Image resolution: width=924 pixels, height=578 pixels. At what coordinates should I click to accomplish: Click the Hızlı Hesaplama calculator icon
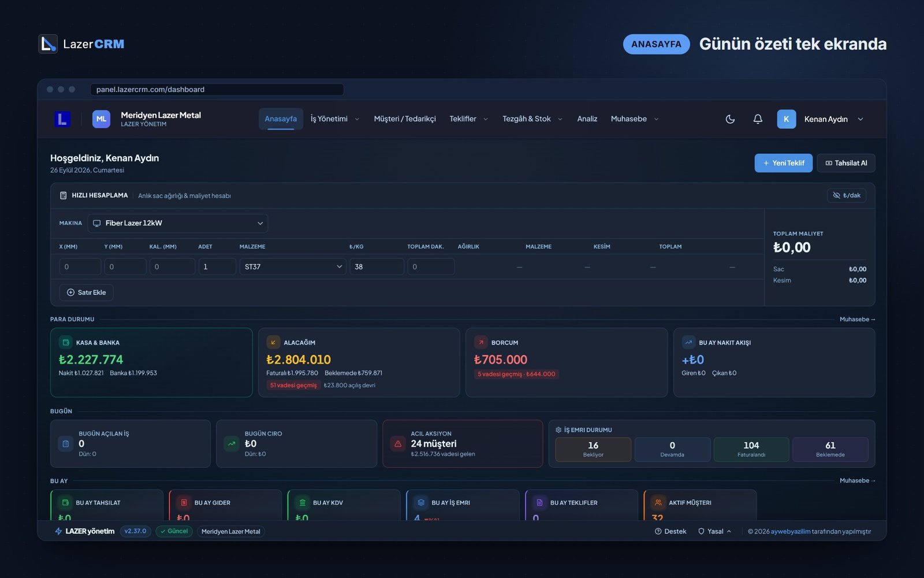pos(64,195)
